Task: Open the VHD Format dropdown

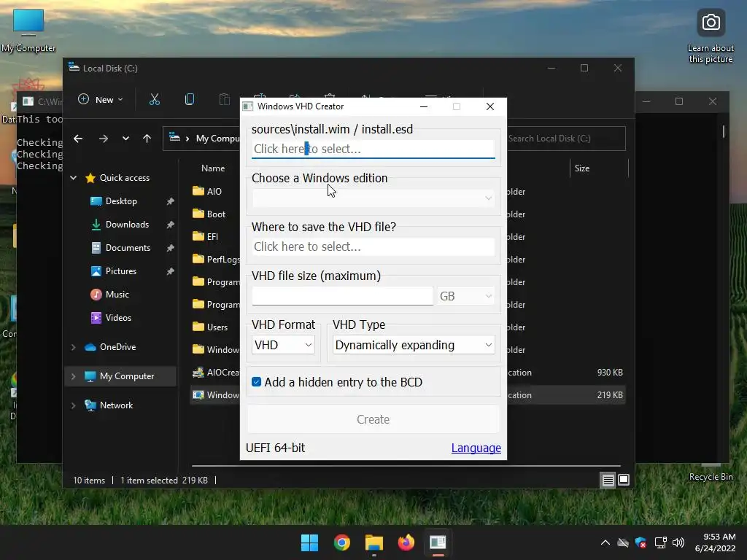Action: [283, 345]
